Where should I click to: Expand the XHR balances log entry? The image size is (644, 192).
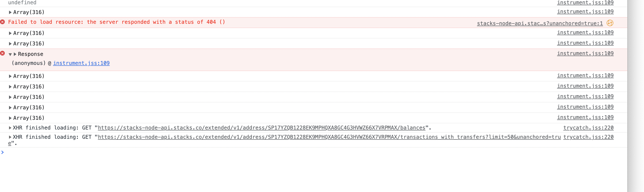click(x=10, y=128)
